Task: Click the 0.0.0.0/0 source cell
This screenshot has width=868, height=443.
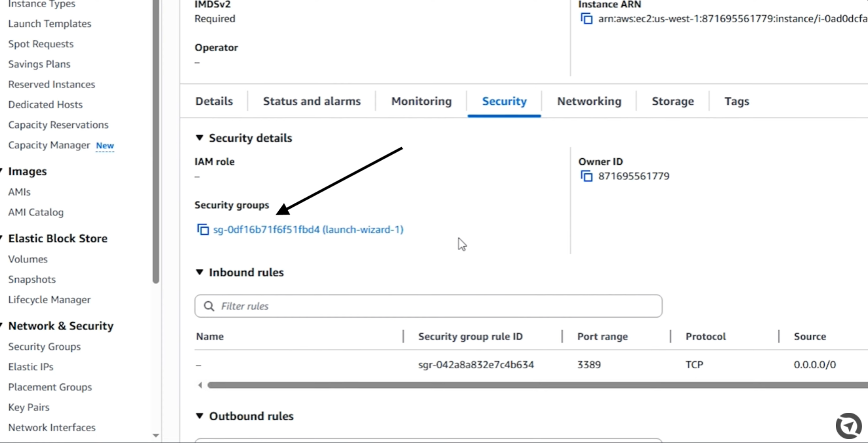Action: click(x=815, y=365)
